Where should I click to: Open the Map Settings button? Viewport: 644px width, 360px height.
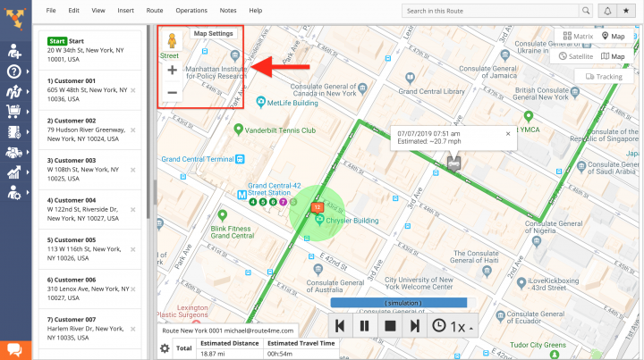(x=213, y=34)
